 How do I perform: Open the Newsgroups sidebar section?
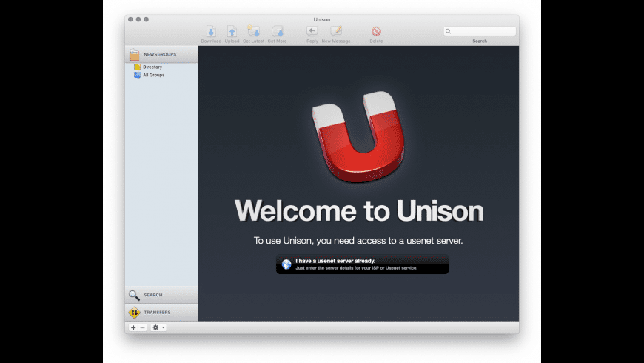(161, 54)
